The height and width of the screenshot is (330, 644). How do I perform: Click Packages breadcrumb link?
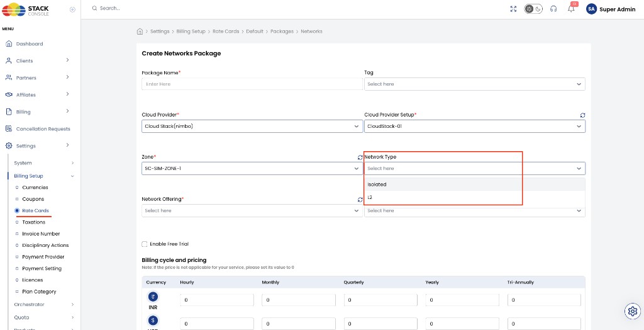282,31
